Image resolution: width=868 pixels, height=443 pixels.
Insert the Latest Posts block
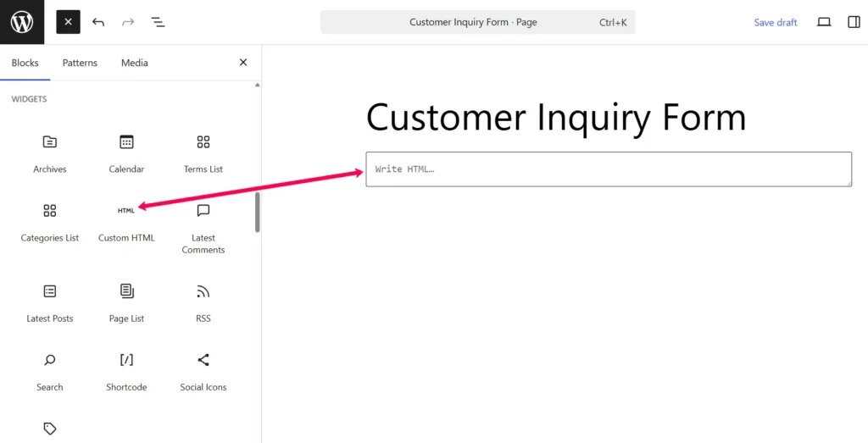pos(50,302)
